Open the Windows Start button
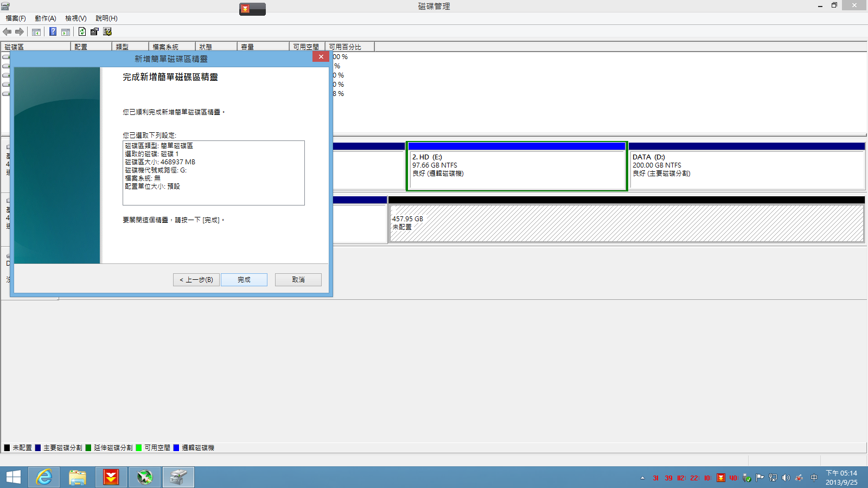 [14, 477]
